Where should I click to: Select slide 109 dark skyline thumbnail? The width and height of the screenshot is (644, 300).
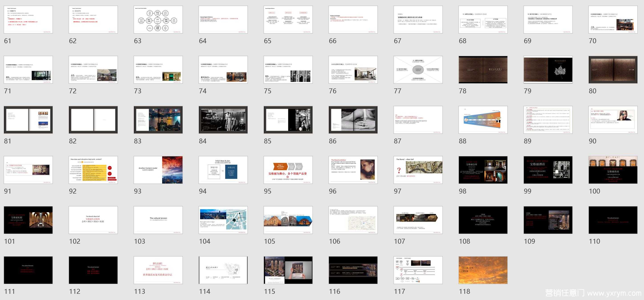pyautogui.click(x=548, y=220)
